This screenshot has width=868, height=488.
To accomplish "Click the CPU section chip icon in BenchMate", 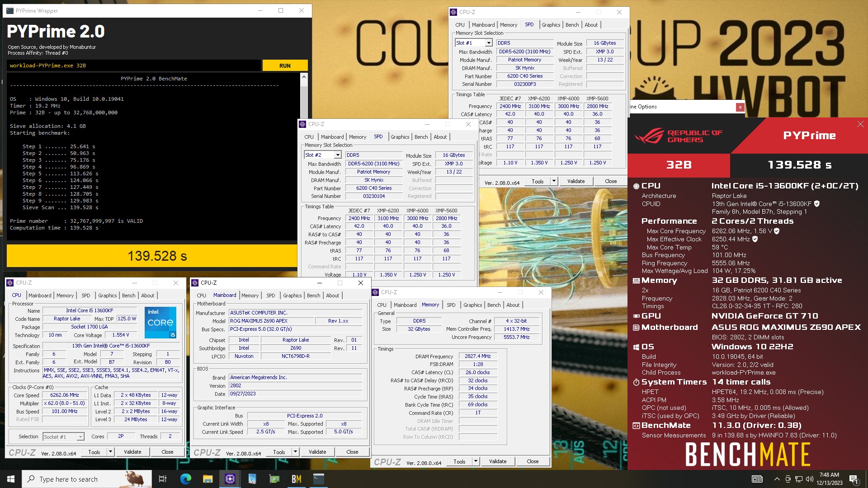I will (636, 186).
